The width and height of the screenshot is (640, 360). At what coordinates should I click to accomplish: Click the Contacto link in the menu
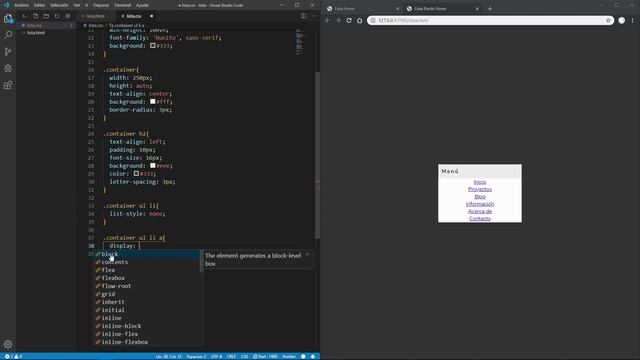click(x=480, y=219)
